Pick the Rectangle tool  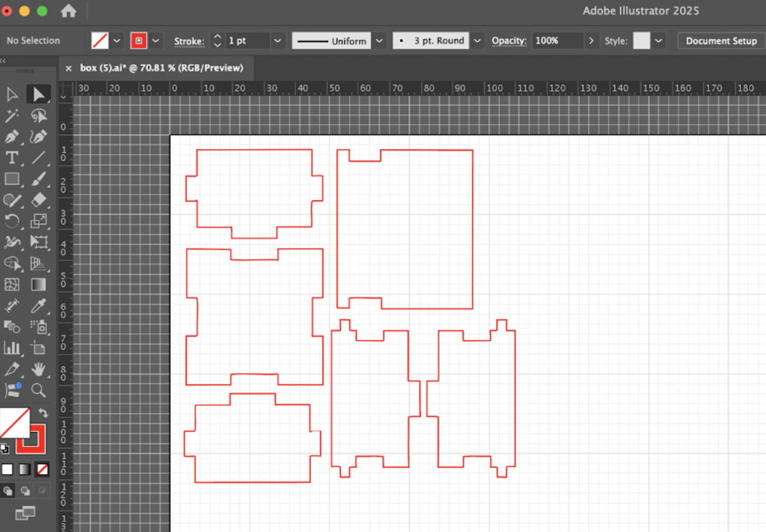click(x=12, y=179)
